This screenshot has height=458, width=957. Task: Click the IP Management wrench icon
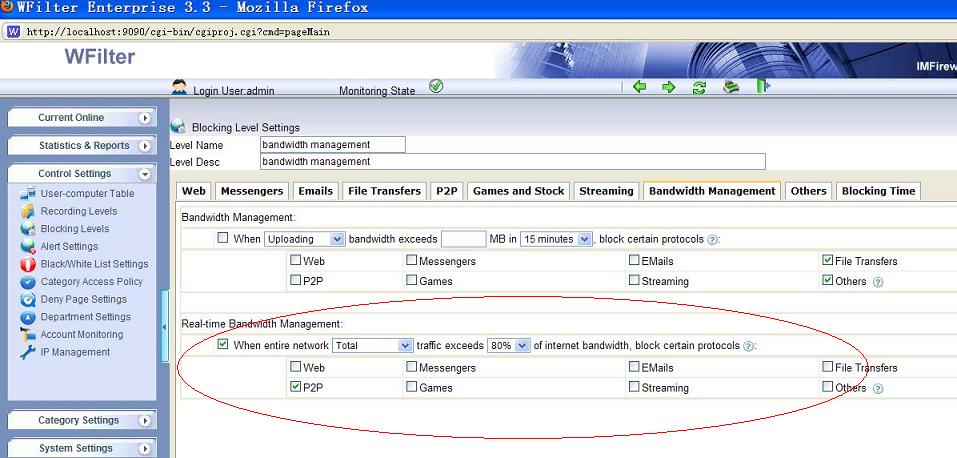(x=28, y=352)
